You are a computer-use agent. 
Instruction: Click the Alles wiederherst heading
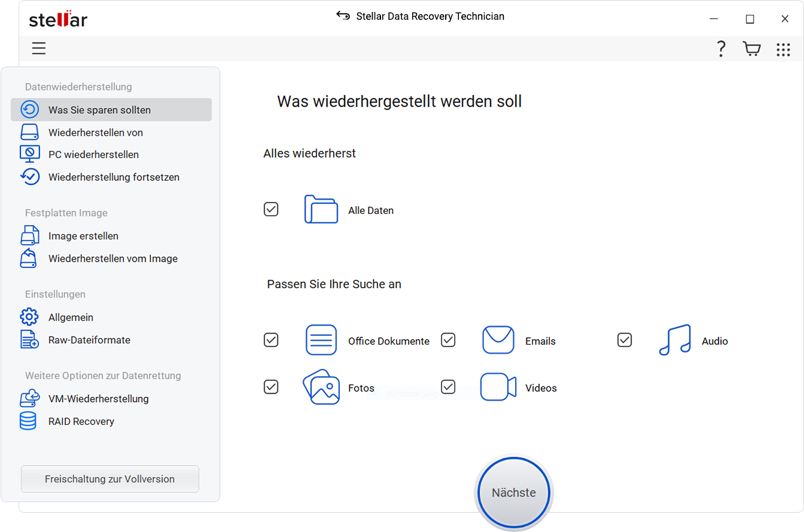pyautogui.click(x=310, y=153)
